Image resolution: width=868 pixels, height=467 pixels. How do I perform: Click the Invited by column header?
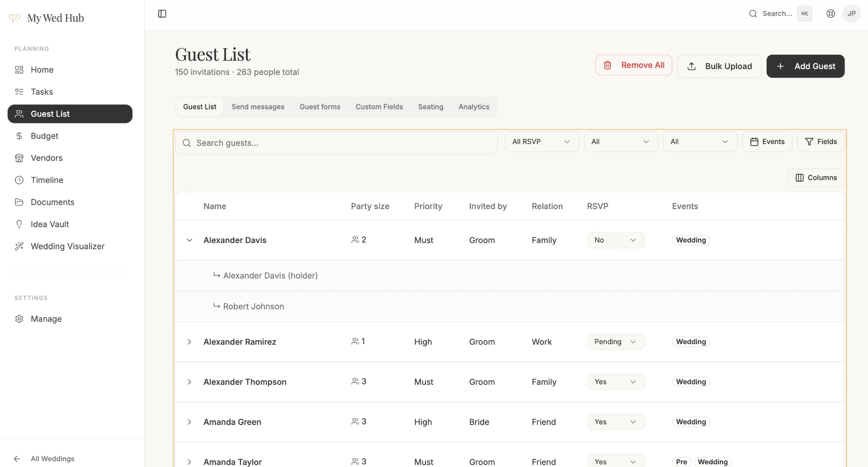pos(488,206)
